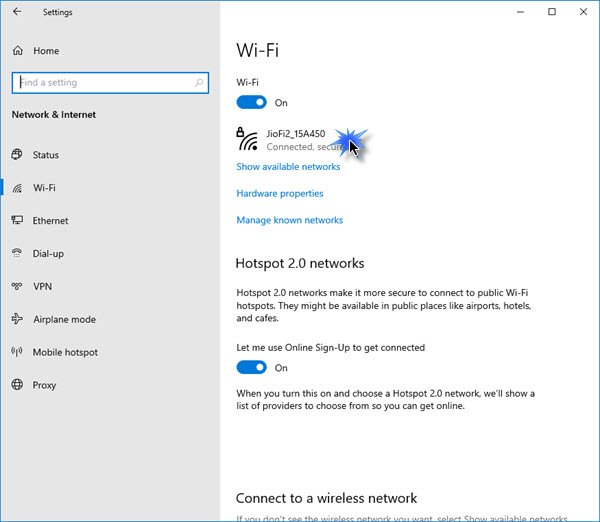
Task: Click the Status globe icon
Action: [17, 155]
